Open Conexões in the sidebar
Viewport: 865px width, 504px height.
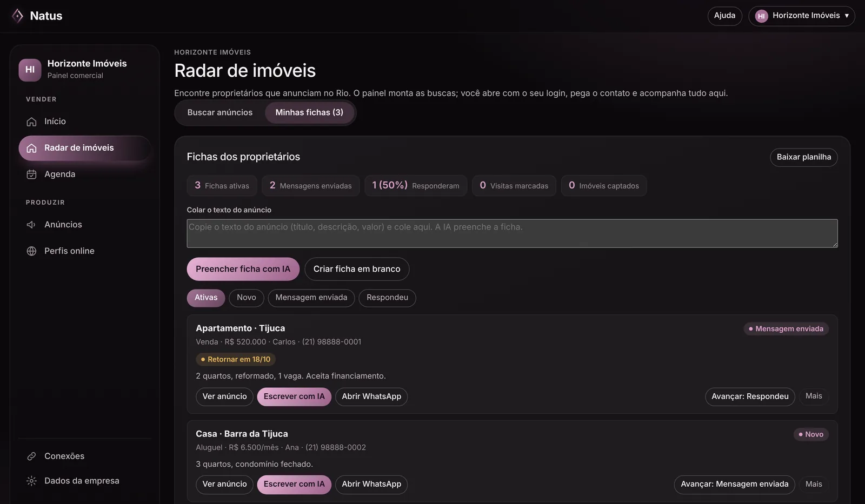84,456
